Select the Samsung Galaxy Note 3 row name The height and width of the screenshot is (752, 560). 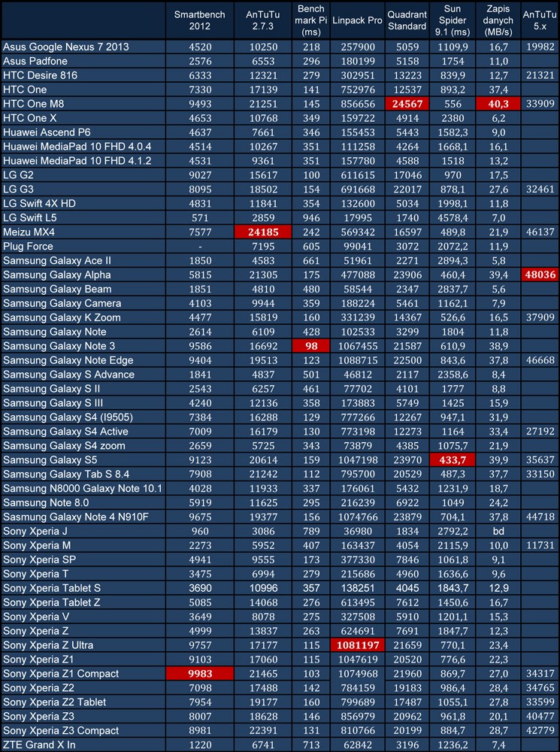[59, 346]
